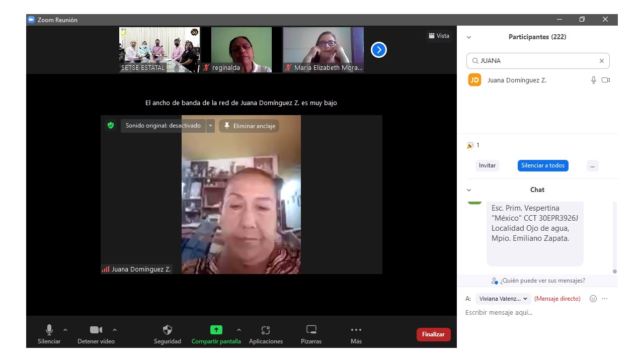Open the emoji picker in chat
The height and width of the screenshot is (362, 644).
[x=593, y=299]
